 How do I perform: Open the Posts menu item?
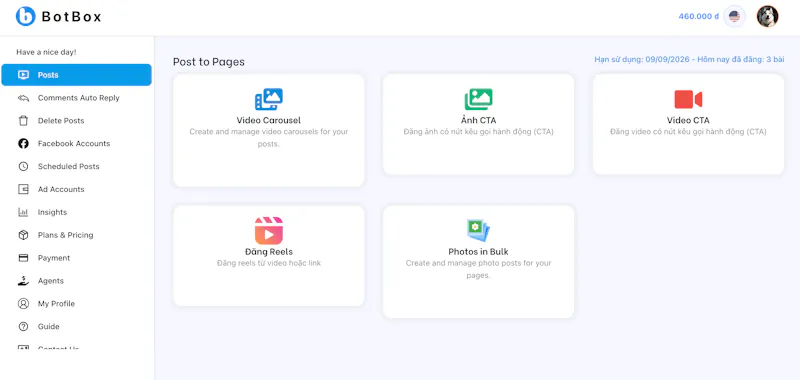click(x=77, y=75)
